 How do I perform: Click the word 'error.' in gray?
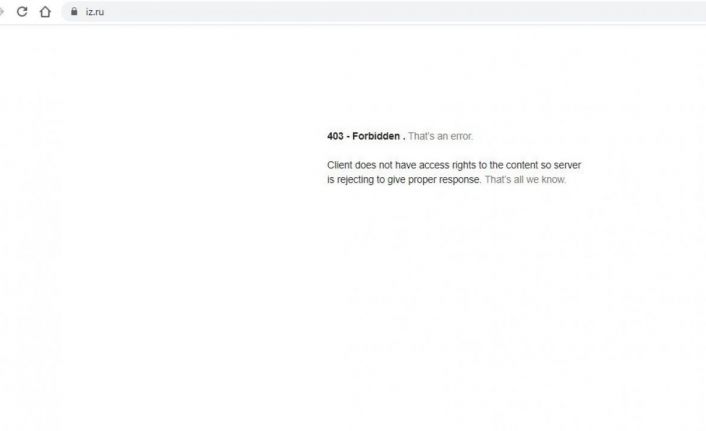(x=462, y=136)
